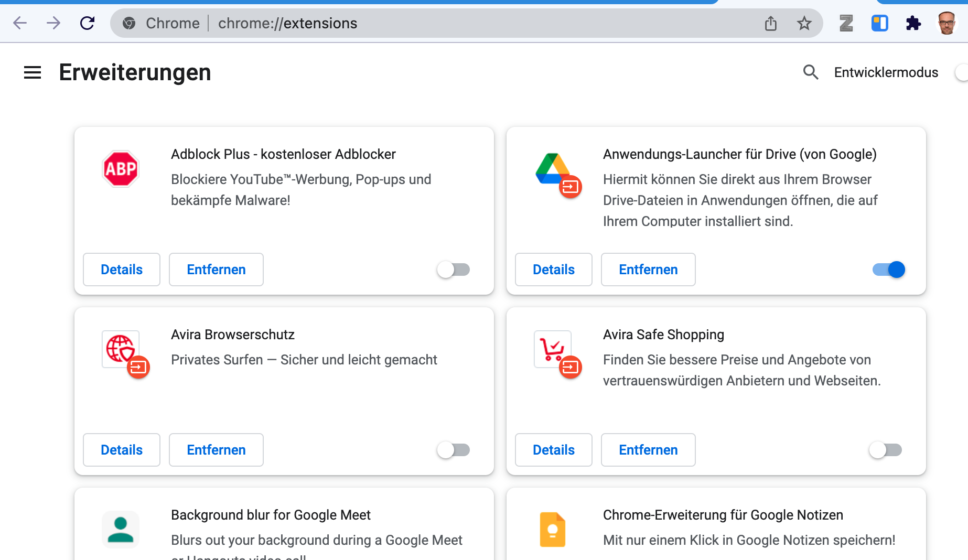This screenshot has width=968, height=560.
Task: Reload the page with the refresh icon
Action: (87, 23)
